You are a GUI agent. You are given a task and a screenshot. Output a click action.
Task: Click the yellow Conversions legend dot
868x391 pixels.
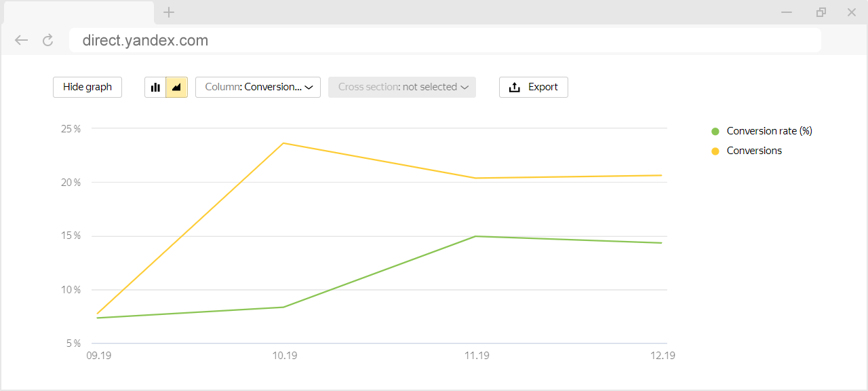point(715,151)
